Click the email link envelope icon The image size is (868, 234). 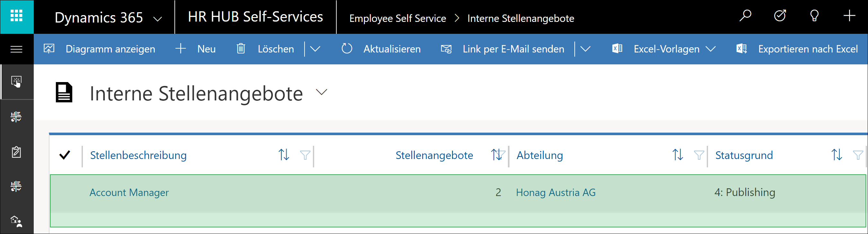pos(446,49)
